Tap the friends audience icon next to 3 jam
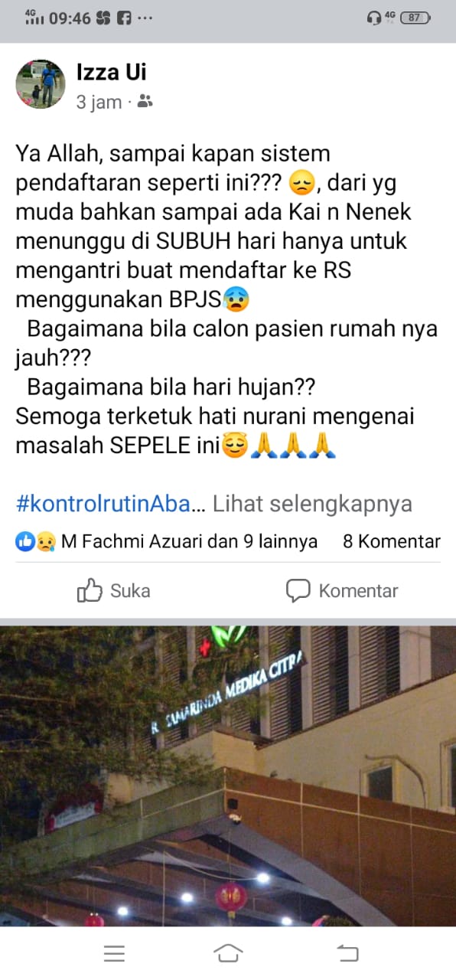 (145, 101)
